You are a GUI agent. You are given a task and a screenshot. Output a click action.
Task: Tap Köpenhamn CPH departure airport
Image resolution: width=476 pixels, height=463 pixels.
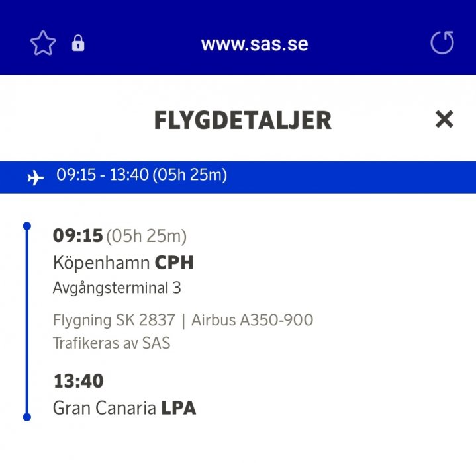pyautogui.click(x=123, y=263)
